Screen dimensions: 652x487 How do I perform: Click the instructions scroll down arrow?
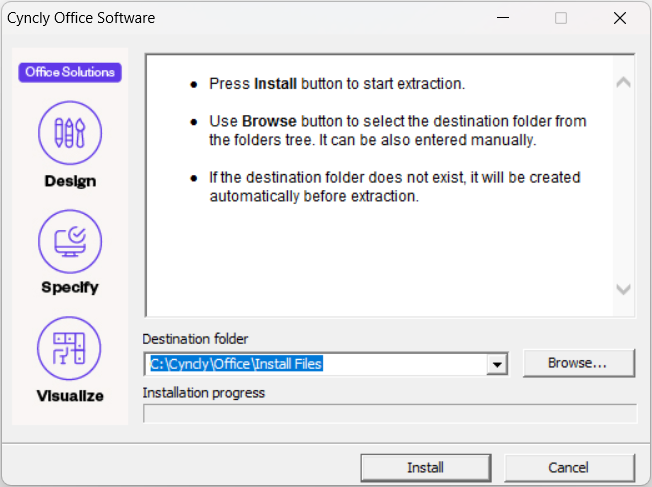tap(623, 289)
